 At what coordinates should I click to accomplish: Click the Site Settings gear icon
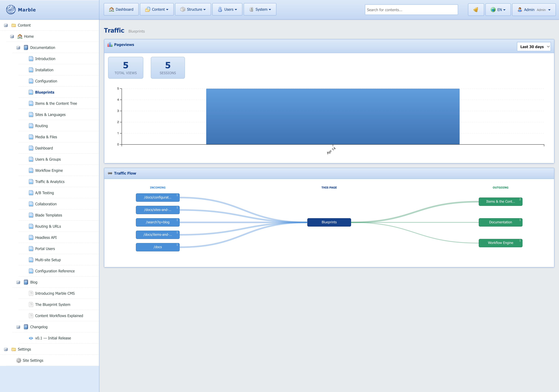coord(19,360)
